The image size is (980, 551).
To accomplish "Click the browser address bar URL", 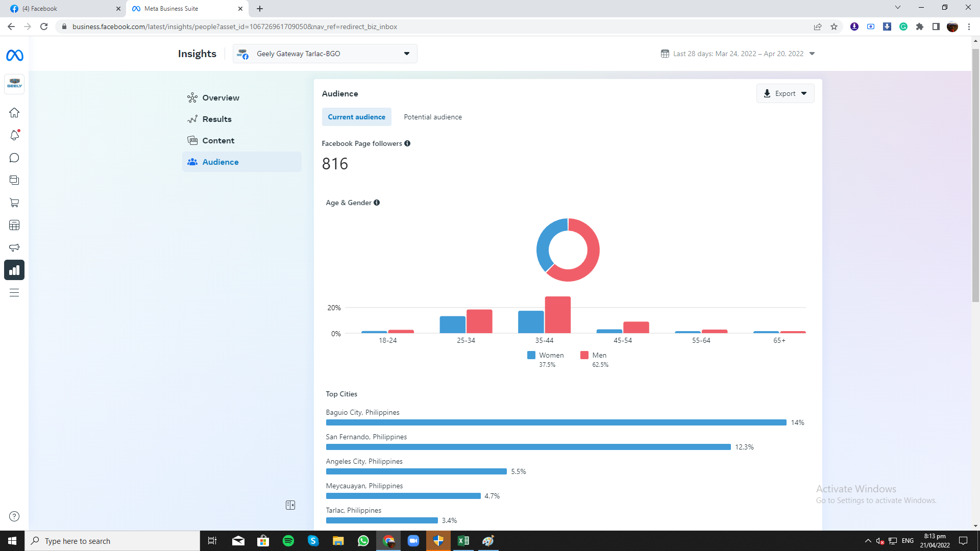I will (x=235, y=27).
